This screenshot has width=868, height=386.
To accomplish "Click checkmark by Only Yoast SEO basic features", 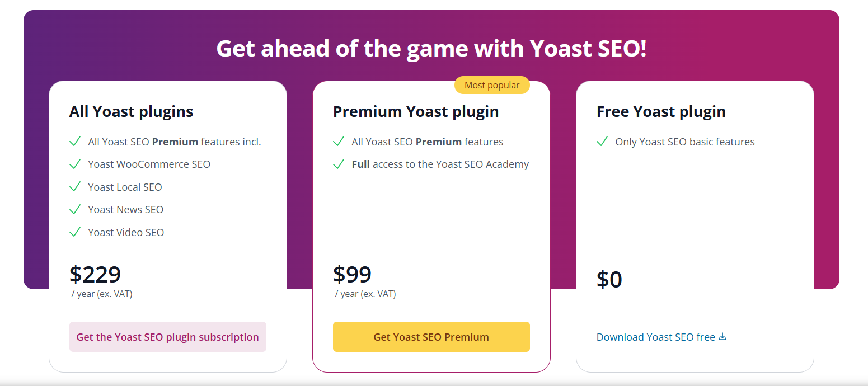I will (602, 142).
